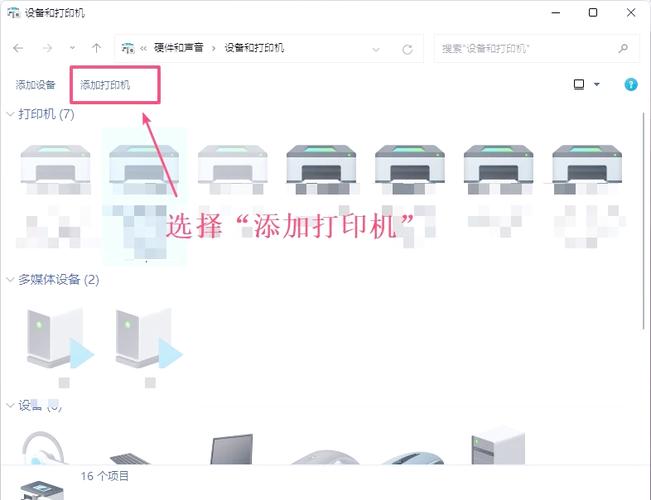Change view with the view icon
This screenshot has height=500, width=651.
point(579,84)
